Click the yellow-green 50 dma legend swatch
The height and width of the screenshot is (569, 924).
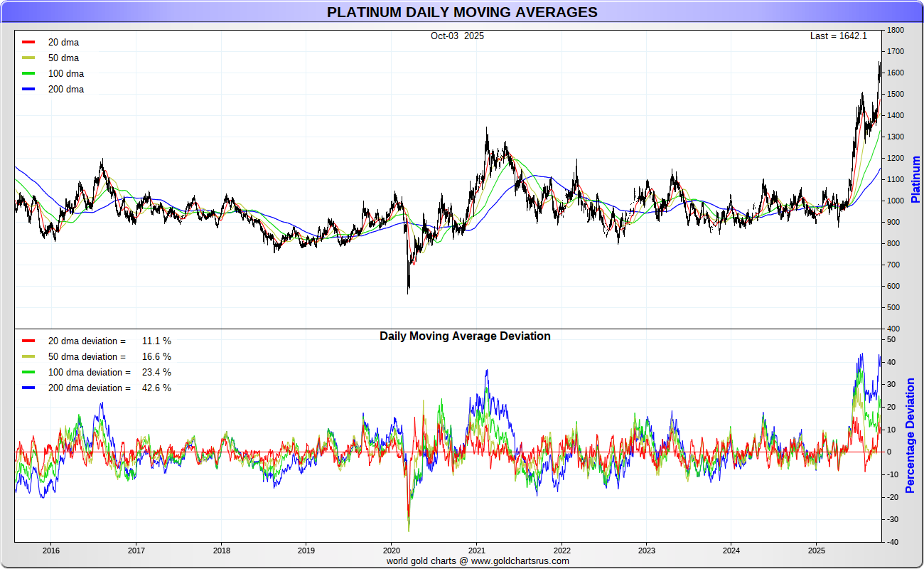[28, 58]
